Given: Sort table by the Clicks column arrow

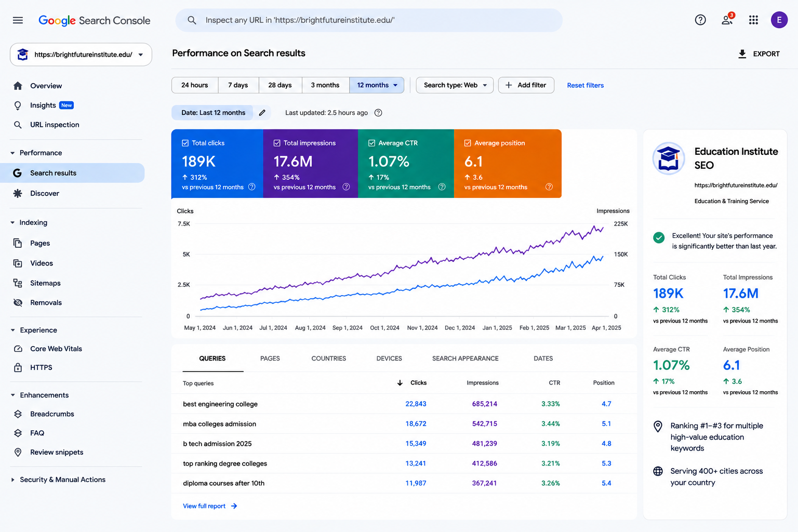Looking at the screenshot, I should pyautogui.click(x=400, y=383).
